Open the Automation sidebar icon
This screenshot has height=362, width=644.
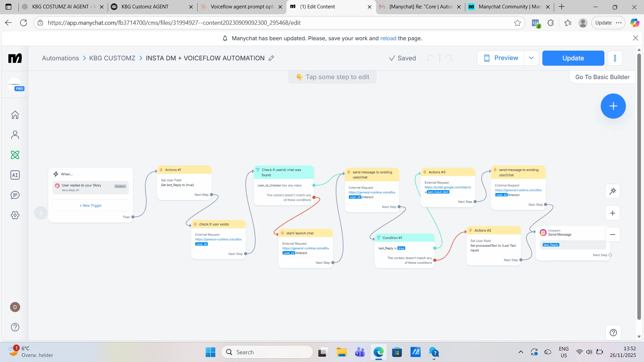(x=15, y=155)
